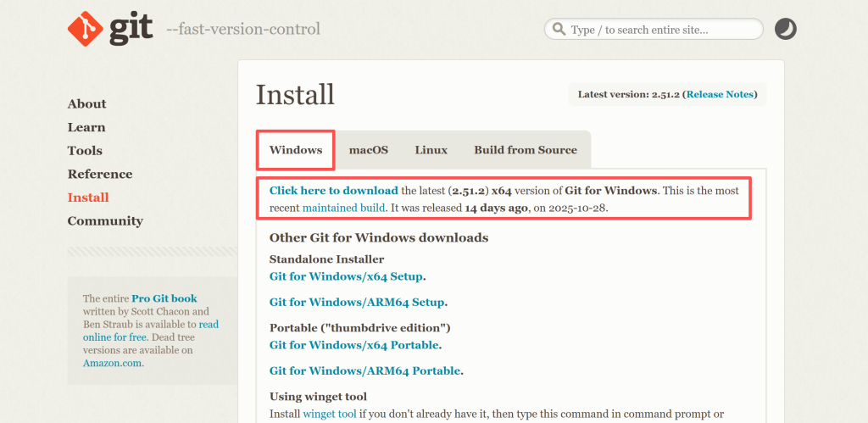This screenshot has height=423, width=868.
Task: Open the Release Notes link
Action: tap(720, 95)
